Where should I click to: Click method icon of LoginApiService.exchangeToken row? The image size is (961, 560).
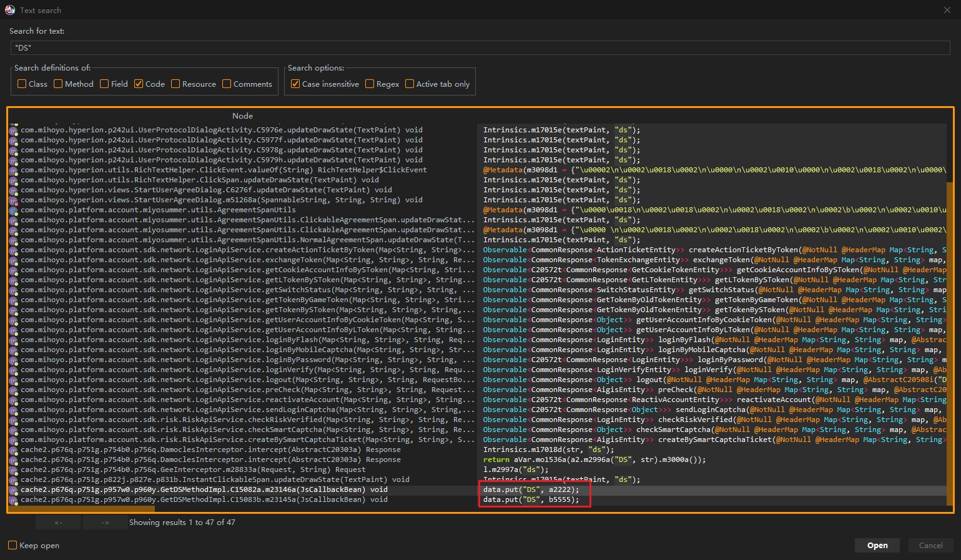coord(14,260)
